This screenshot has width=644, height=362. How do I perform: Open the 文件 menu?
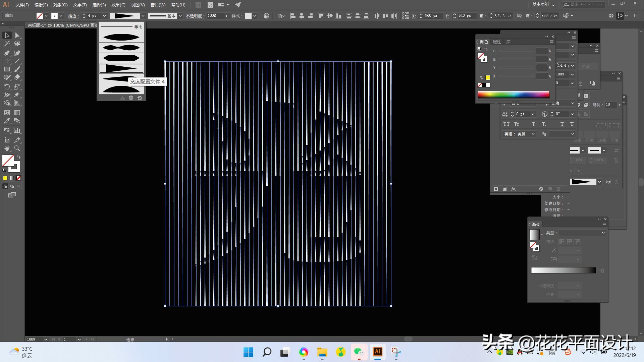[20, 4]
